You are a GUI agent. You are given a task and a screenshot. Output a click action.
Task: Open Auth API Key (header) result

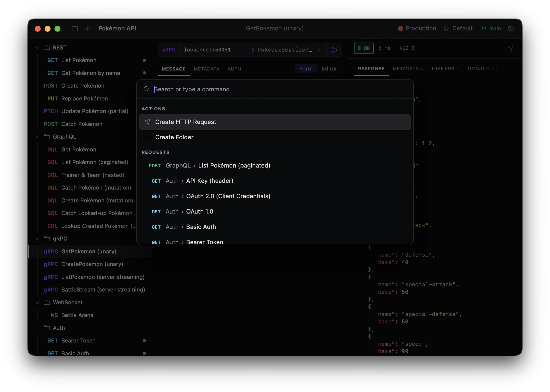pos(275,181)
